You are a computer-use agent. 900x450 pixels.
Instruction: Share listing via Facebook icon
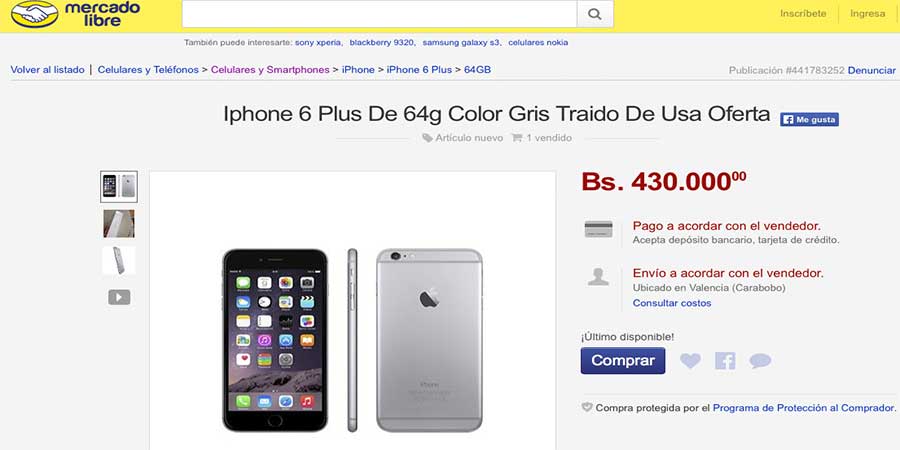tap(725, 360)
